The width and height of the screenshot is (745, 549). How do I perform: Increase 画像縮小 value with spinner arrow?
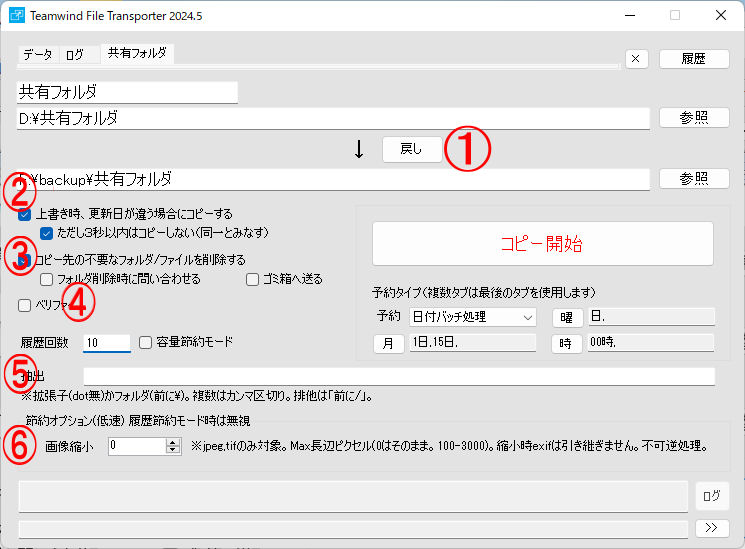pos(173,442)
